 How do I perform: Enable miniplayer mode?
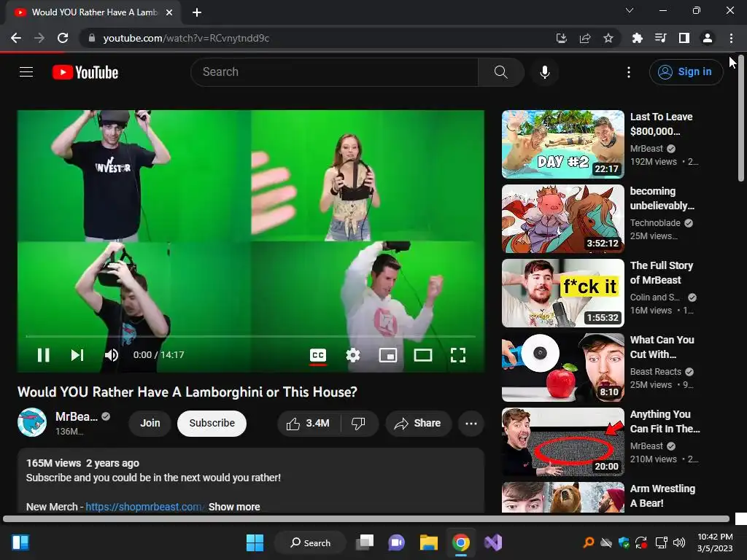point(388,355)
